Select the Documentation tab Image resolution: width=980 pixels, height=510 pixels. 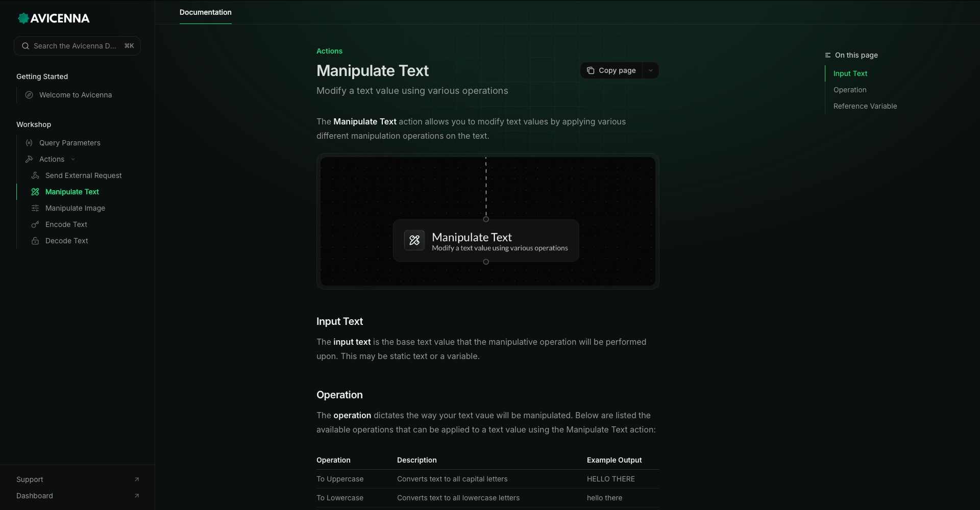point(205,12)
